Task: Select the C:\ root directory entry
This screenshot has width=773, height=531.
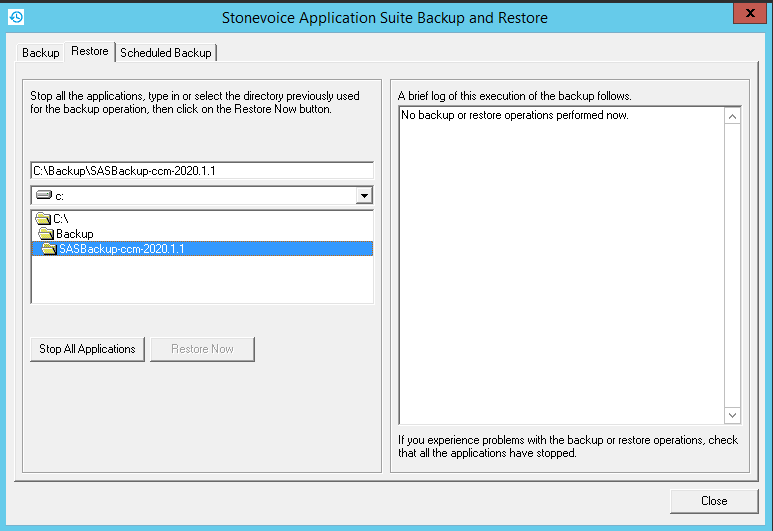Action: [x=60, y=218]
